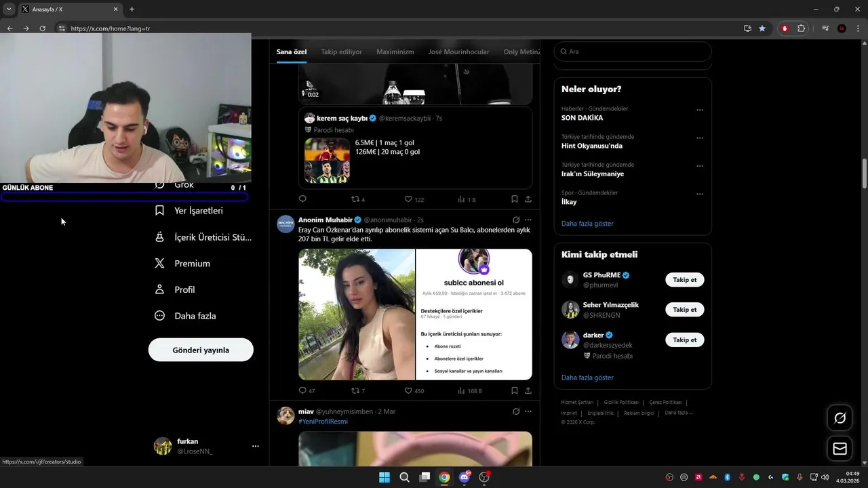
Task: View analytics of kerem saç kaybı post
Action: pyautogui.click(x=461, y=199)
